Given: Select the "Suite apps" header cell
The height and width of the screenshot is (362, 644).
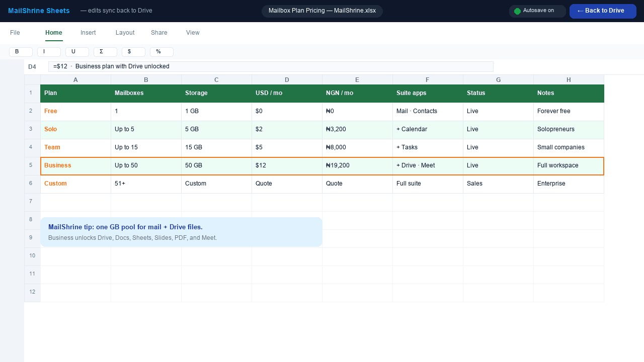Looking at the screenshot, I should (428, 94).
